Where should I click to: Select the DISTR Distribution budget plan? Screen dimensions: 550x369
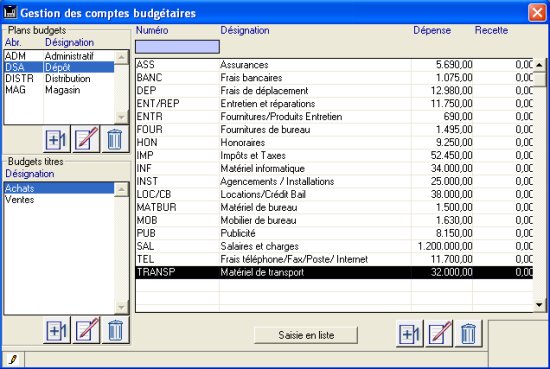[59, 79]
